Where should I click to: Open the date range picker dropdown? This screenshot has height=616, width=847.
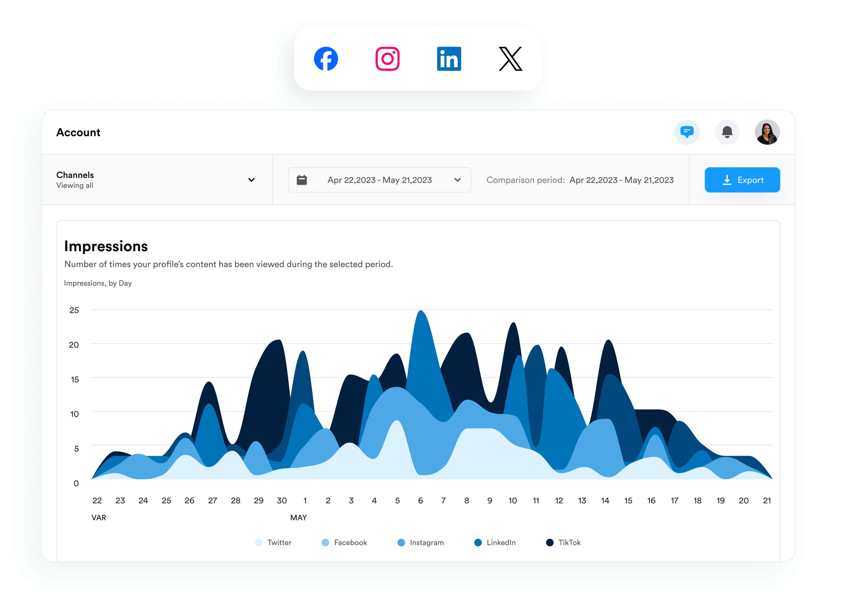458,180
